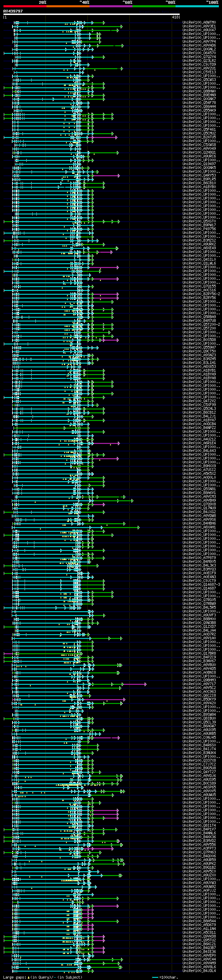Click the UniRef100_Q5CMU2 label
Viewport: 222px width, 980px height.
pos(199,133)
